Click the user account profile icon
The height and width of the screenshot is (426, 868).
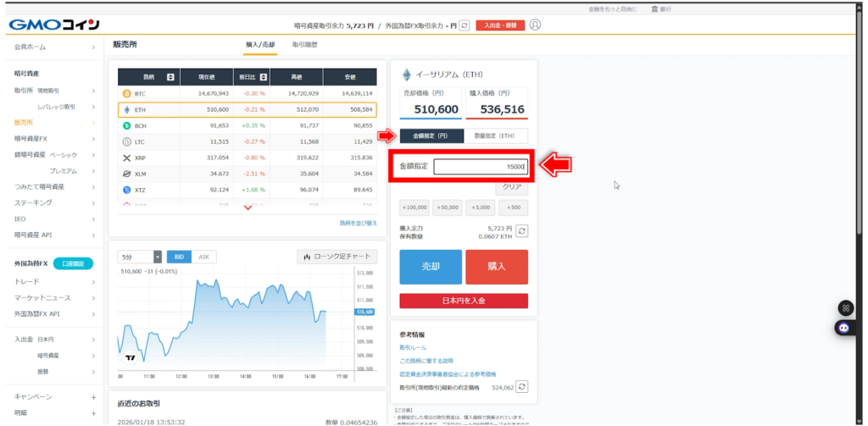[535, 25]
